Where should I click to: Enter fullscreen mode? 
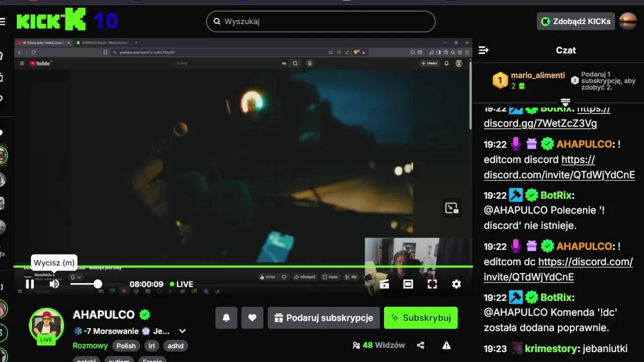(432, 284)
